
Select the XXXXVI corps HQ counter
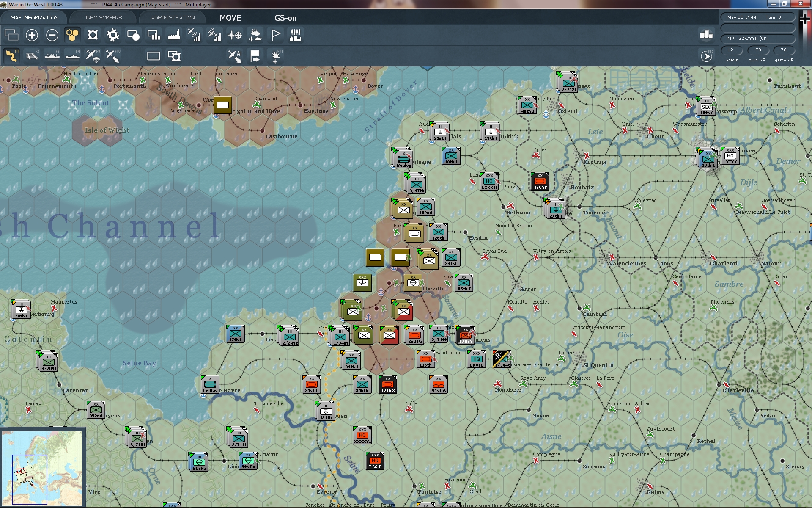coord(362,435)
